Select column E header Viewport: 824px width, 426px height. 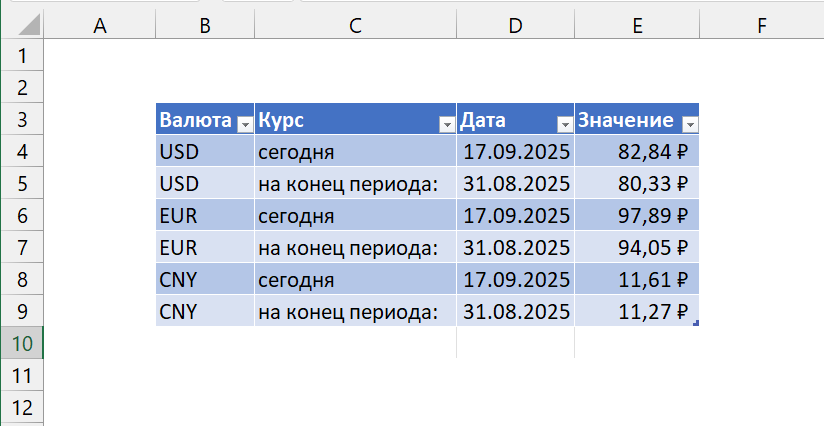637,25
